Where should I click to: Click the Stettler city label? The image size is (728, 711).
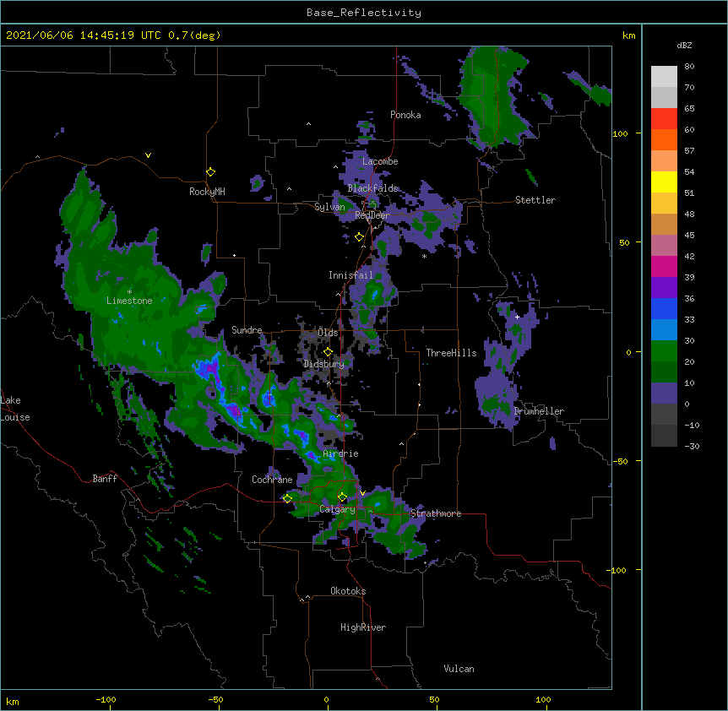[535, 200]
